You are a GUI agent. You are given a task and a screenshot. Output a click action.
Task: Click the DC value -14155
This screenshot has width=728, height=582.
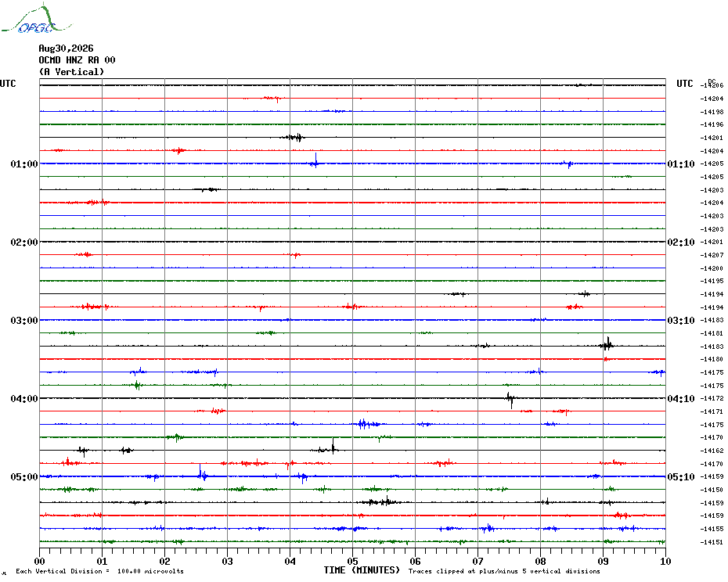pyautogui.click(x=712, y=529)
